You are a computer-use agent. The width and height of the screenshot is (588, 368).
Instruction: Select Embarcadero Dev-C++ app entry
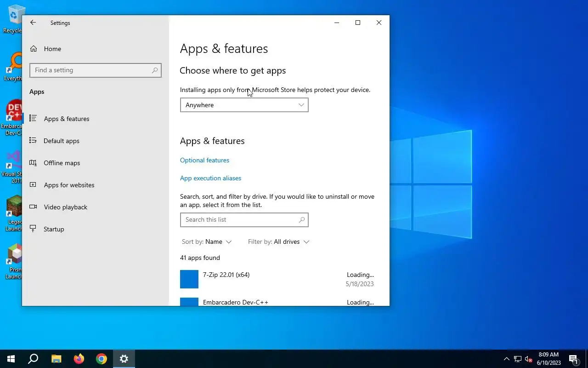click(x=277, y=300)
